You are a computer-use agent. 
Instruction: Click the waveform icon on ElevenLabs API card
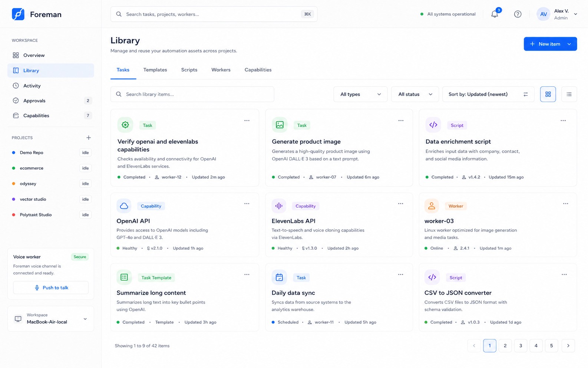pos(279,206)
